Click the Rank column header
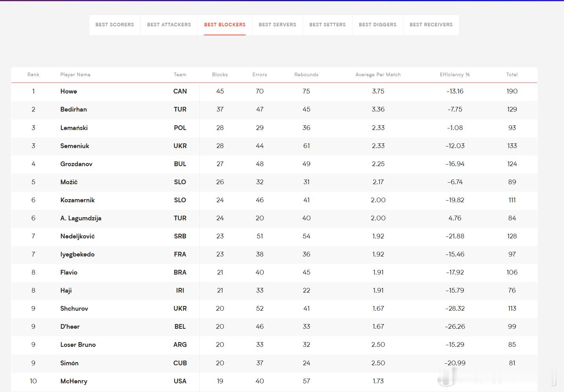 (x=33, y=75)
